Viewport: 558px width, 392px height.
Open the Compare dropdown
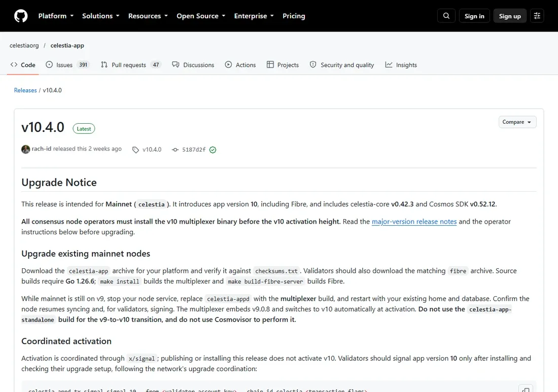(517, 122)
